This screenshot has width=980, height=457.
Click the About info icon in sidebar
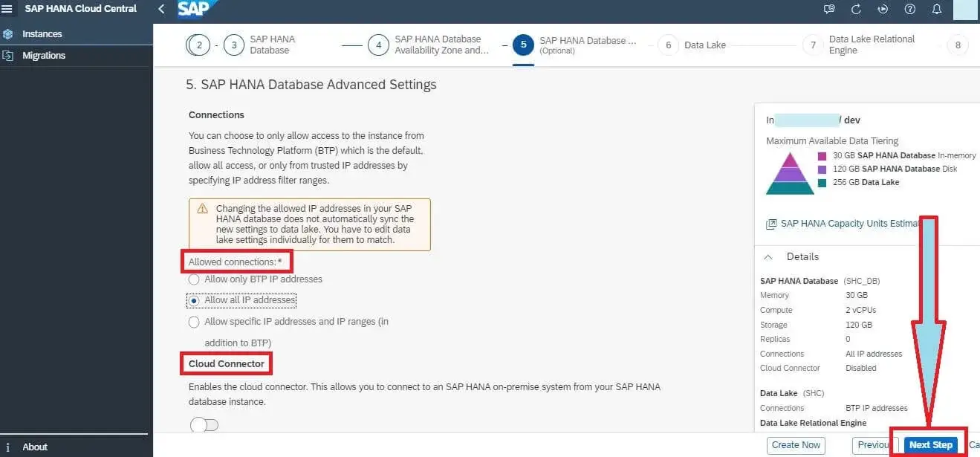7,447
